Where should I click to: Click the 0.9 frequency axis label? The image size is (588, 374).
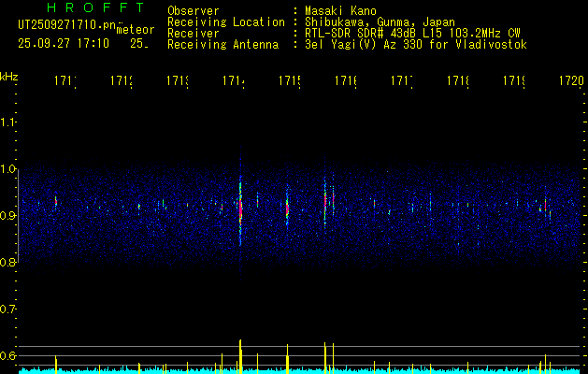coord(7,216)
